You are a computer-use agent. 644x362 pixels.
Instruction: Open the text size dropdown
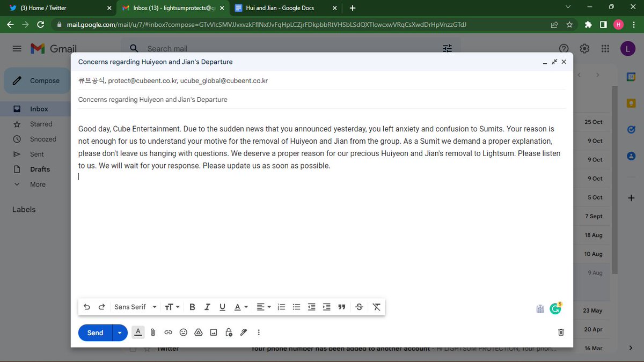pyautogui.click(x=172, y=307)
